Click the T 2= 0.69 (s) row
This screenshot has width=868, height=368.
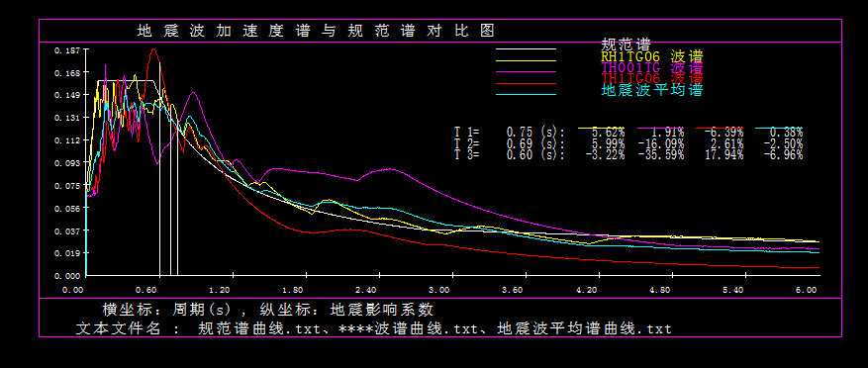click(628, 143)
